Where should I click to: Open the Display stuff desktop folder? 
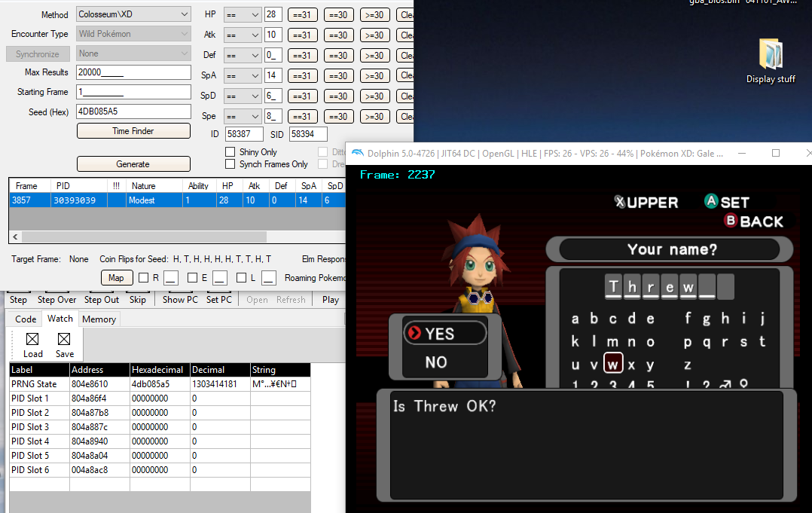[771, 60]
